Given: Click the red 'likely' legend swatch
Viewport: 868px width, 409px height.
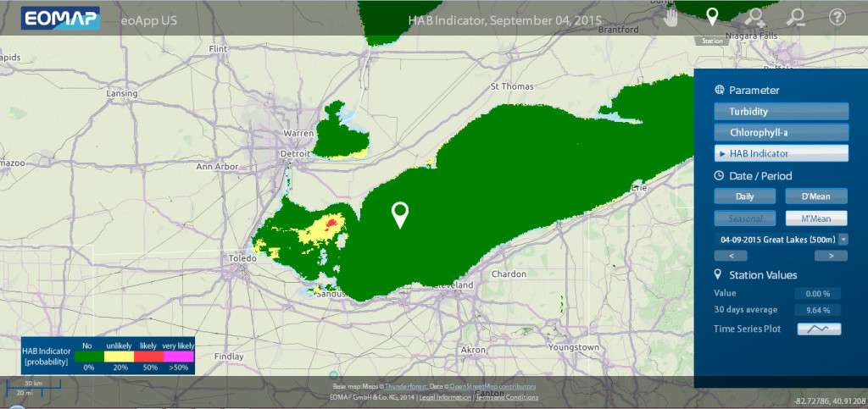Looking at the screenshot, I should (x=148, y=356).
